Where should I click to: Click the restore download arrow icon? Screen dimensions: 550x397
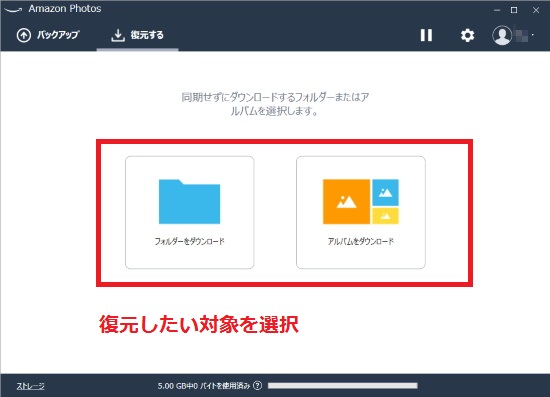(x=118, y=35)
